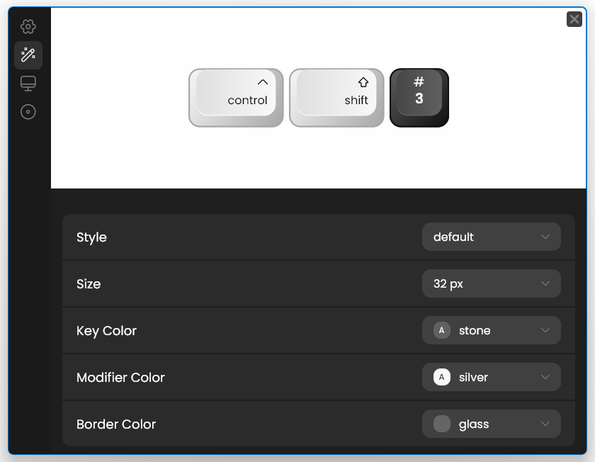The height and width of the screenshot is (462, 595).
Task: Click the shift key preview
Action: pos(337,98)
